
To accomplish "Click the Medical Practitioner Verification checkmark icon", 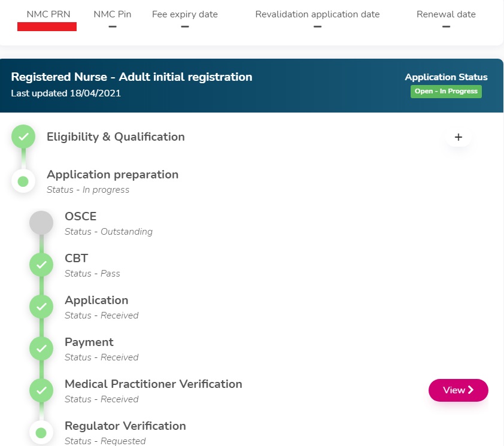I will pyautogui.click(x=41, y=390).
